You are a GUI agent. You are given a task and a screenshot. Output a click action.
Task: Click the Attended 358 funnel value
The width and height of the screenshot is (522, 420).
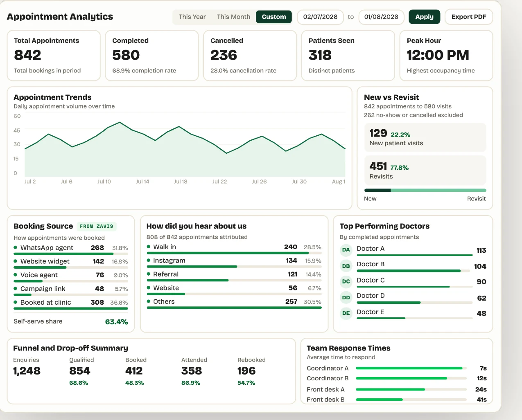[192, 371]
